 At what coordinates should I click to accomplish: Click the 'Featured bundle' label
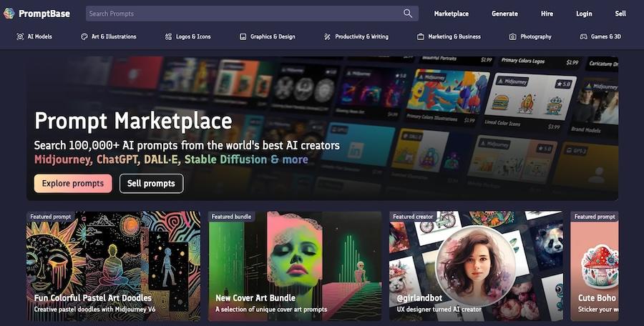pos(231,217)
